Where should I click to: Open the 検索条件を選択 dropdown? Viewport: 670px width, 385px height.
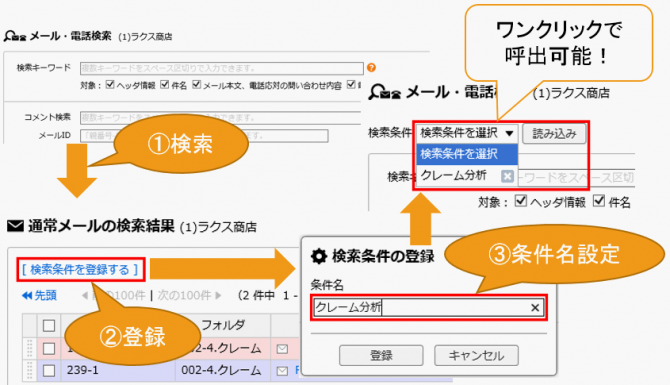[x=467, y=133]
